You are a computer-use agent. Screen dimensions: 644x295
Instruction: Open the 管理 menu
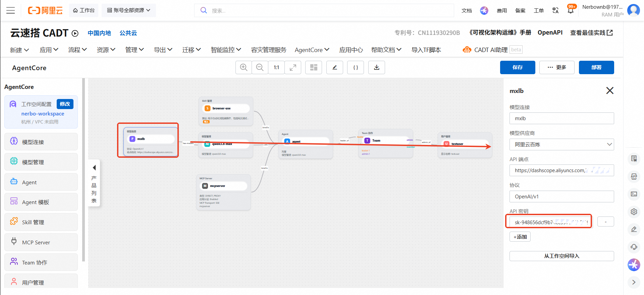135,50
